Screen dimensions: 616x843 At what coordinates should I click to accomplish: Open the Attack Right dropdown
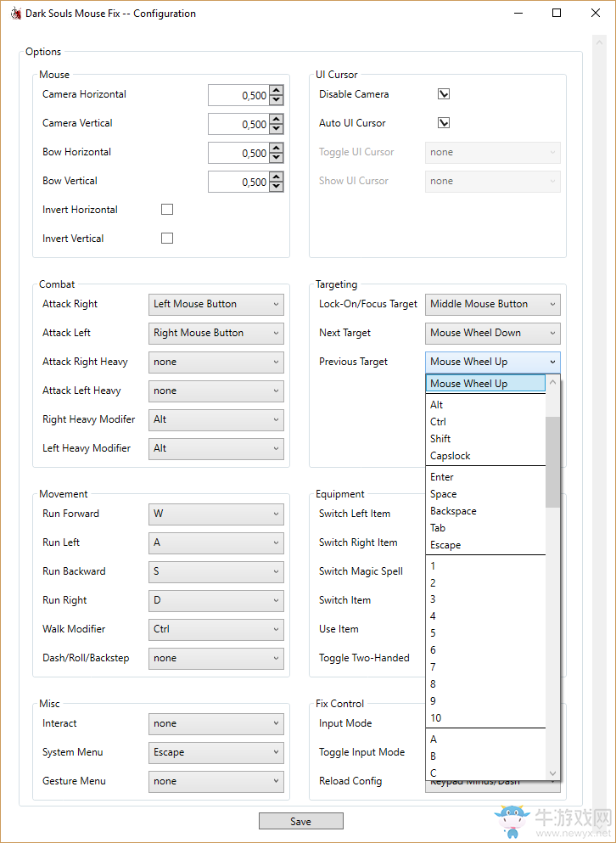(216, 304)
